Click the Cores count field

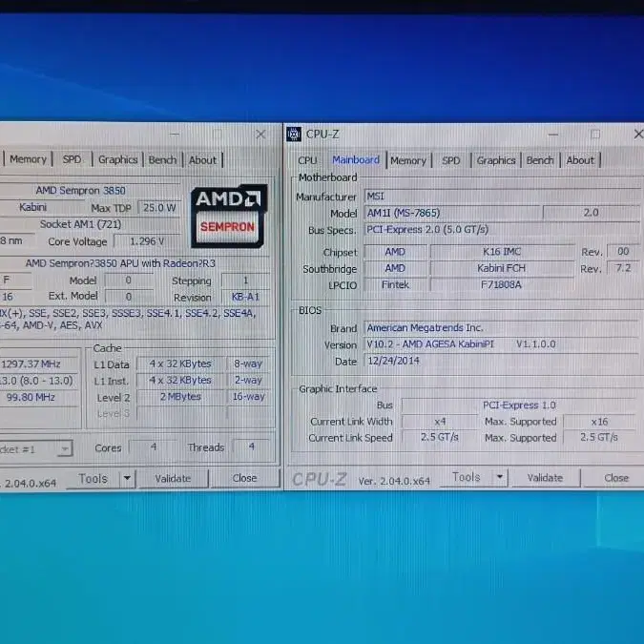click(154, 447)
